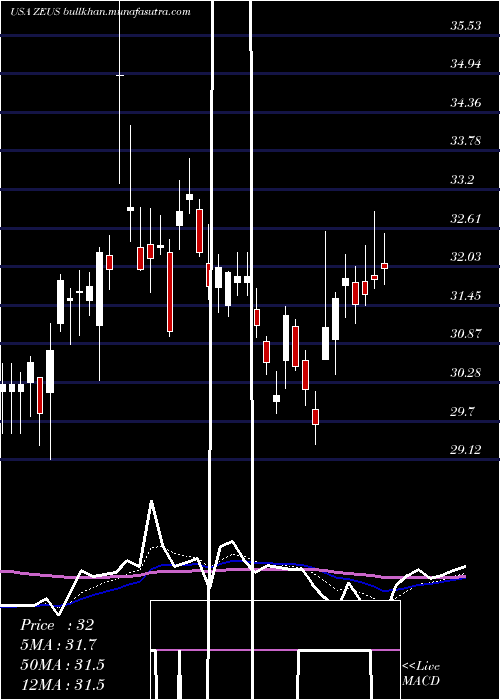
Task: Click the <<Live MACD label
Action: pyautogui.click(x=421, y=673)
